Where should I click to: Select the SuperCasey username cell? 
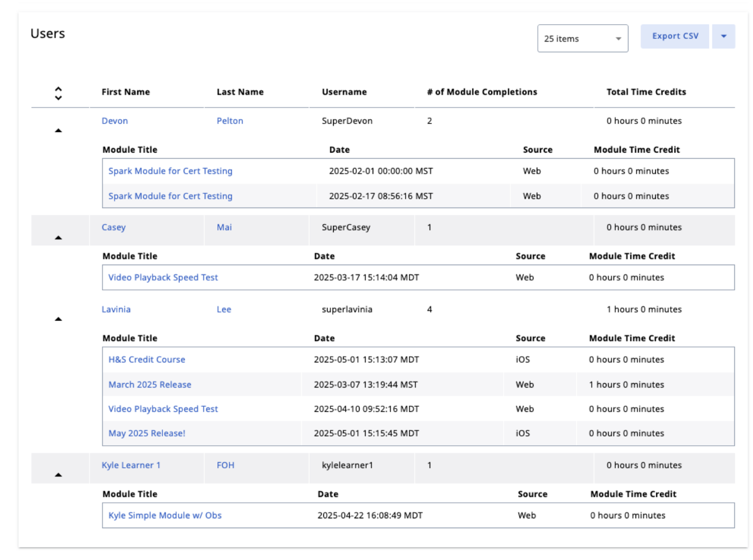point(346,227)
